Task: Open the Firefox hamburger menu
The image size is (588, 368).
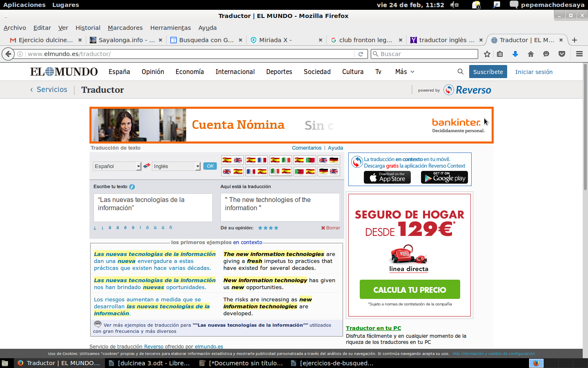Action: click(579, 54)
